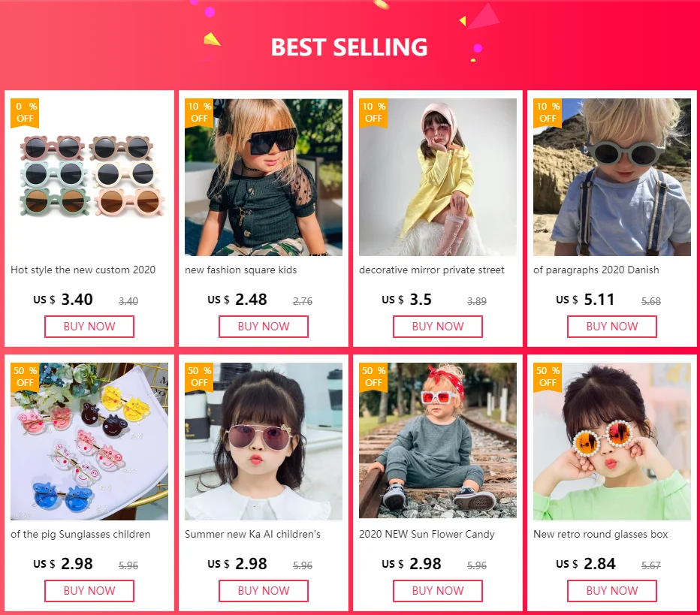
Task: Buy the Hot style custom 2020 sunglasses
Action: point(89,327)
